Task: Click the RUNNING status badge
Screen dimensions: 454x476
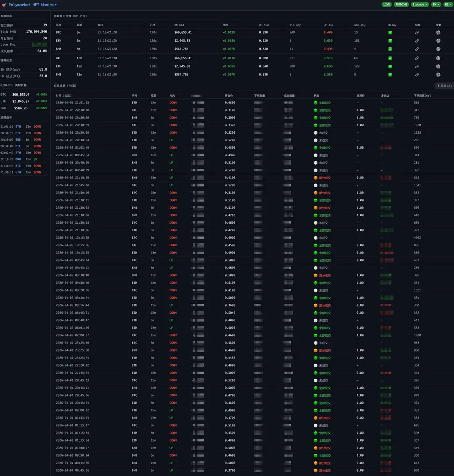Action: point(401,4)
